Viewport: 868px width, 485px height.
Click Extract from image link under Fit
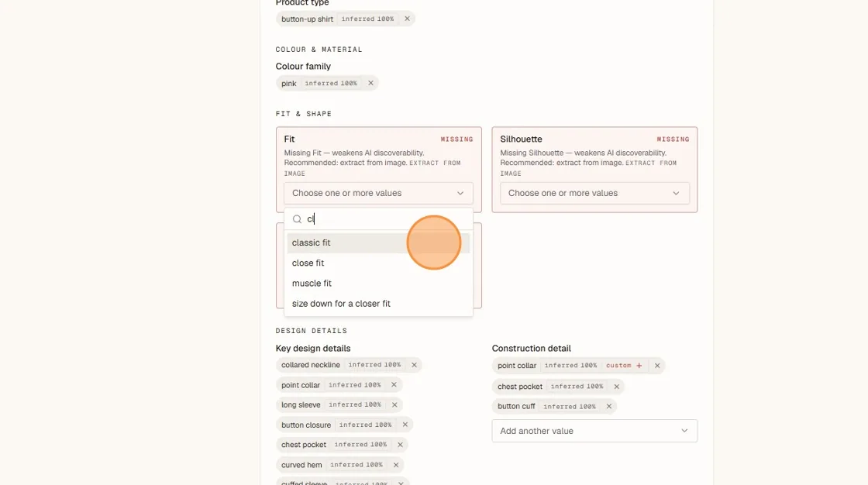[372, 168]
